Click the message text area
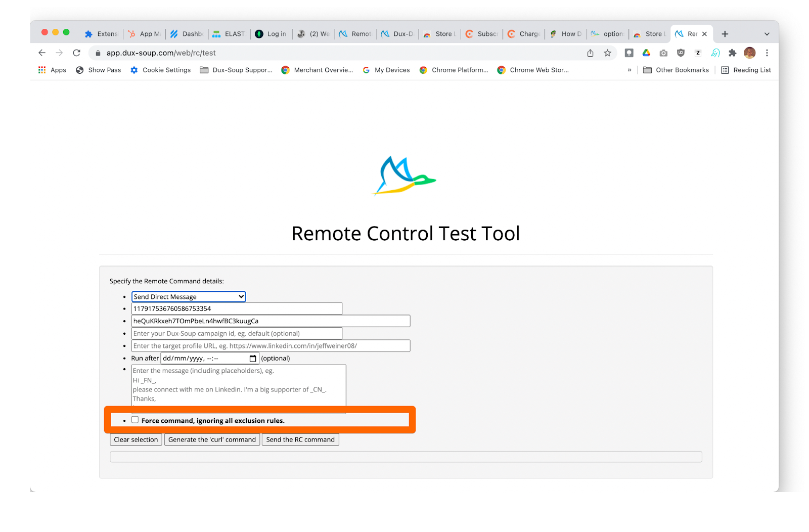 click(239, 385)
